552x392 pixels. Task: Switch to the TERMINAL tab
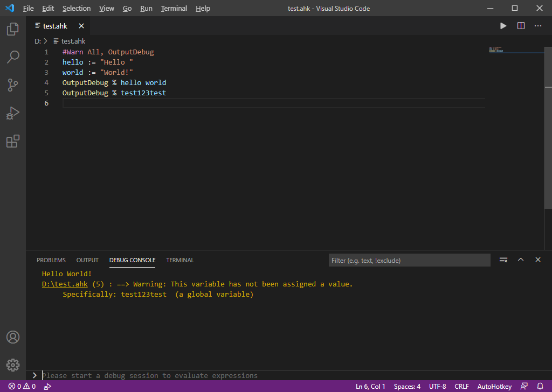tap(180, 260)
